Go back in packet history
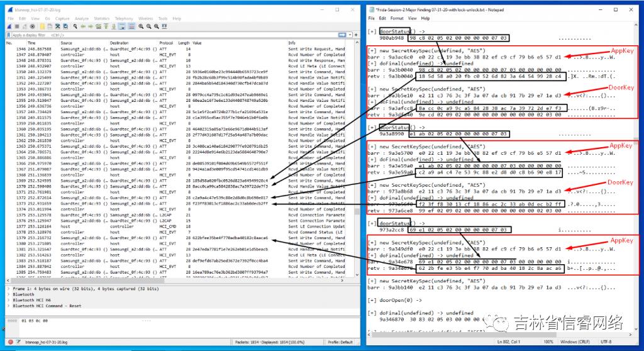Screen dimensions: 644x351 pos(83,26)
